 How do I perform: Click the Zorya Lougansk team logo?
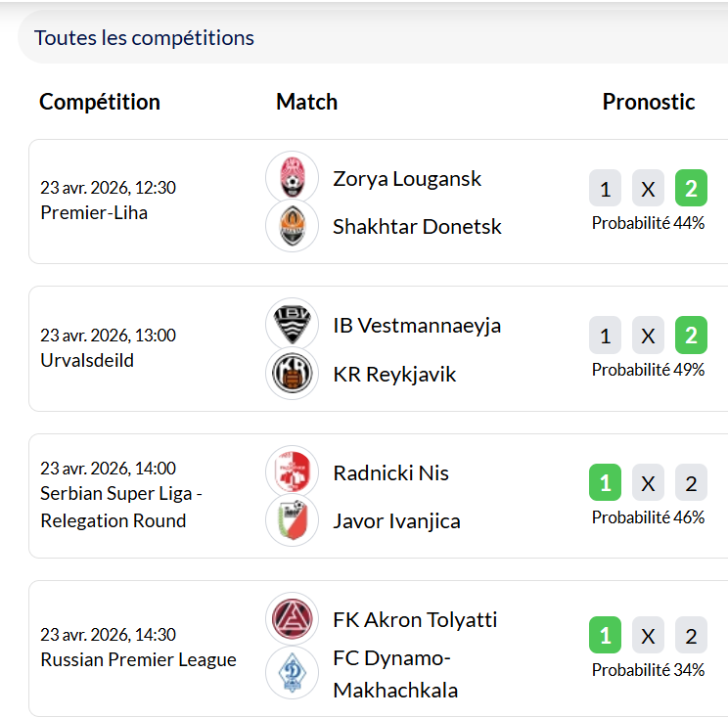pos(292,177)
